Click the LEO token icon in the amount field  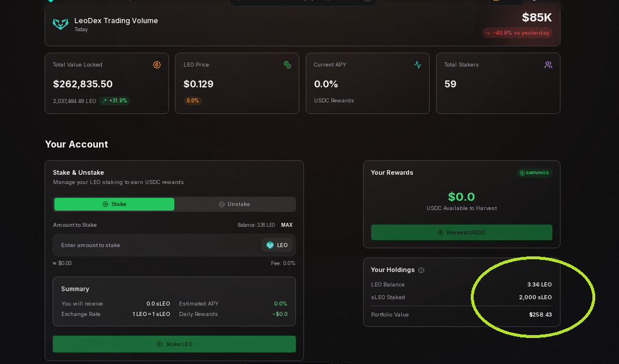tap(270, 245)
